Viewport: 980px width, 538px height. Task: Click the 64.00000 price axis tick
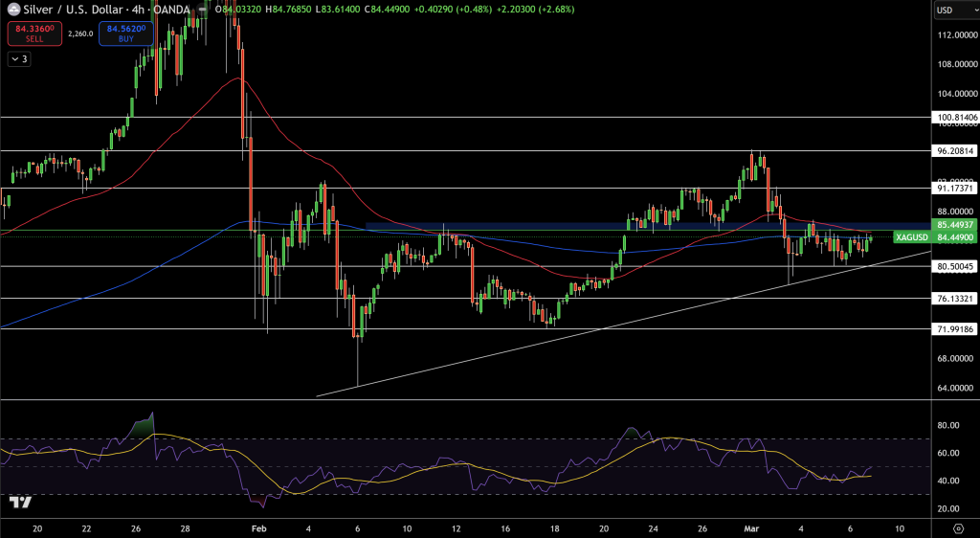(956, 388)
